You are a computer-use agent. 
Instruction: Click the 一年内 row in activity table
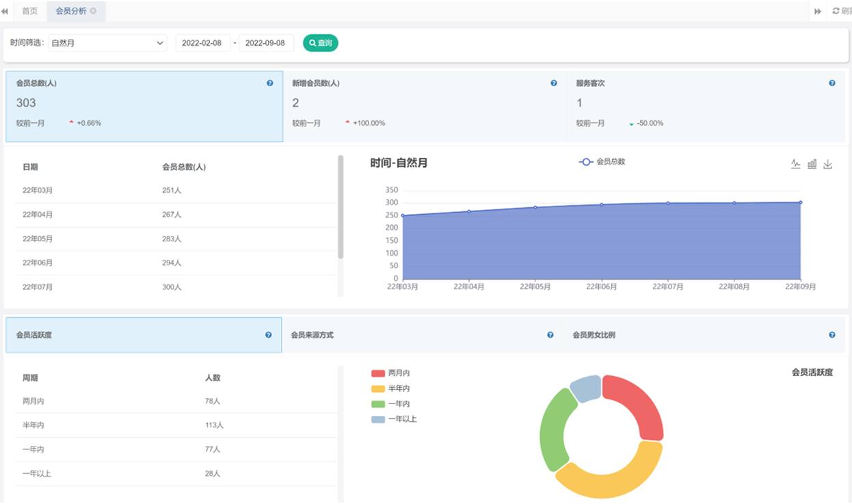coord(176,449)
